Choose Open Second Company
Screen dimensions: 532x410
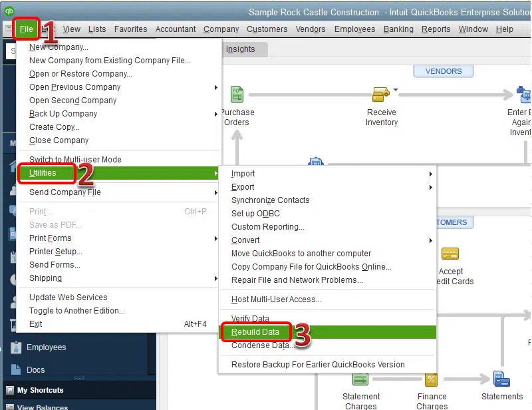[x=118, y=101]
